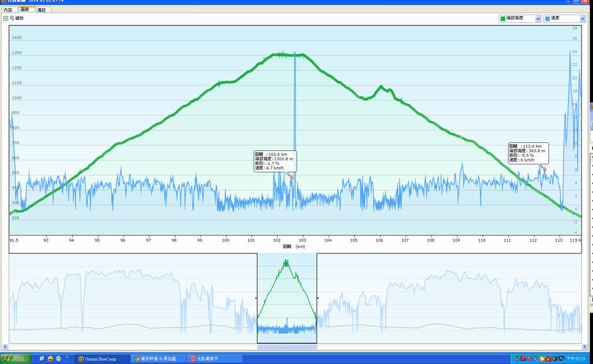
Task: Switch to 萬安林道 Chrome taskbar button
Action: (158, 359)
